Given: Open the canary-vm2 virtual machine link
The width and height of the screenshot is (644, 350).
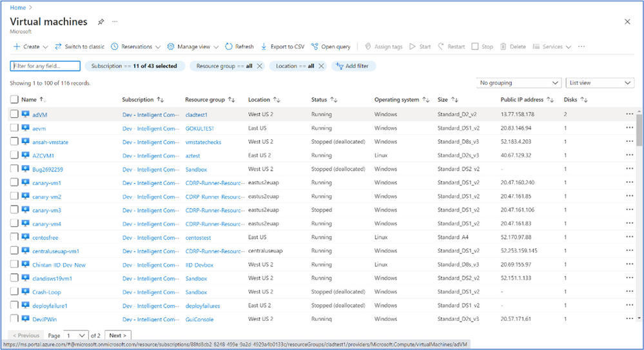Looking at the screenshot, I should click(47, 197).
